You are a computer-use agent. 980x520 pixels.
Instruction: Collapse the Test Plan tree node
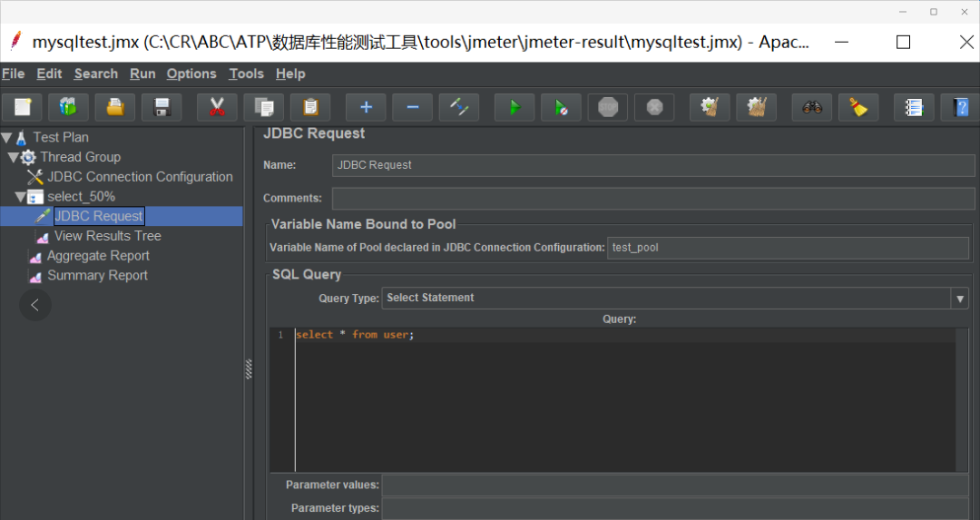coord(7,138)
